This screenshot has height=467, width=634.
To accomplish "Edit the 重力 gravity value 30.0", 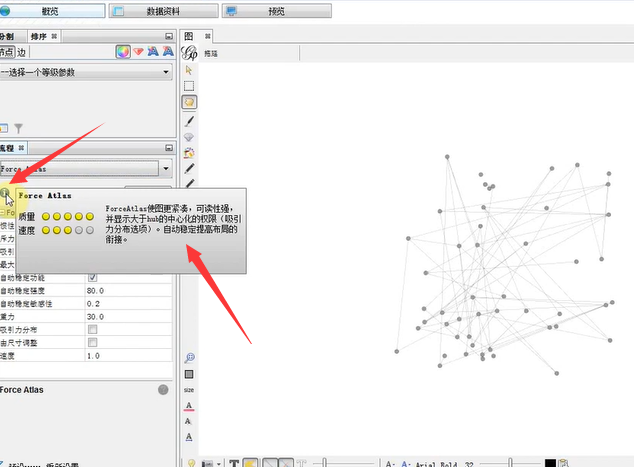I will tap(129, 317).
